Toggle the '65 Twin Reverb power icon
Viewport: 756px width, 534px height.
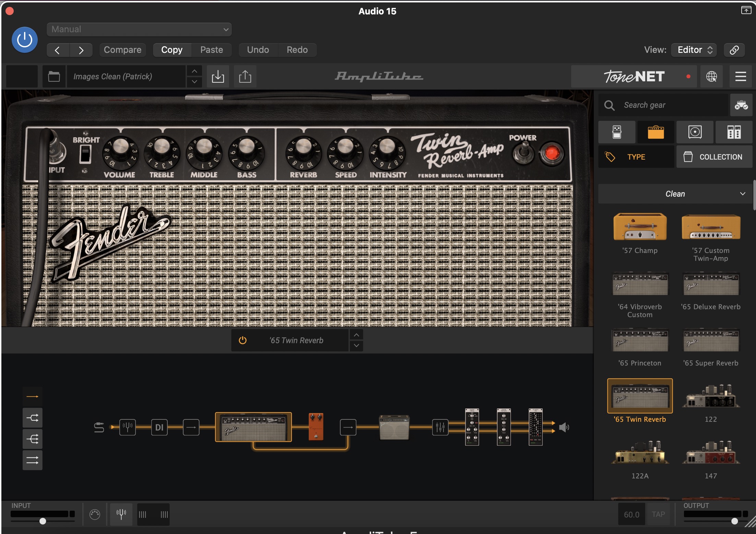[x=243, y=340]
